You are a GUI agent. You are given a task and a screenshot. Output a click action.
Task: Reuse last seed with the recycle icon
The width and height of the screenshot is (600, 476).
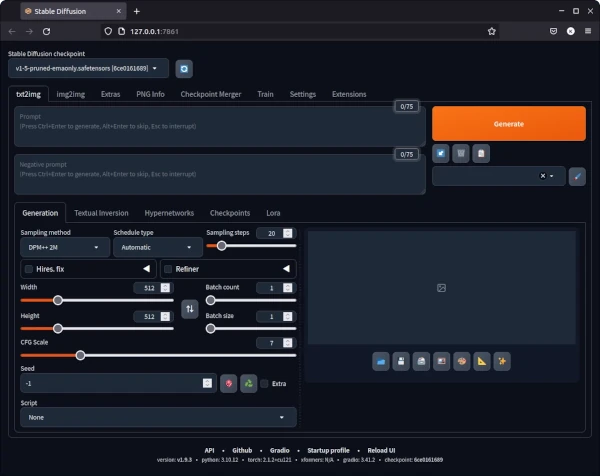point(249,383)
